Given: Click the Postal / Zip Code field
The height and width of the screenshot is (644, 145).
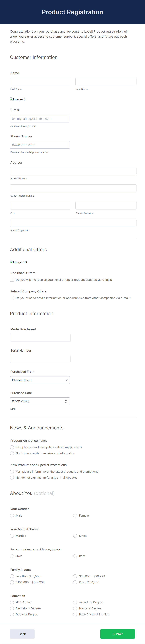Looking at the screenshot, I should tap(73, 223).
